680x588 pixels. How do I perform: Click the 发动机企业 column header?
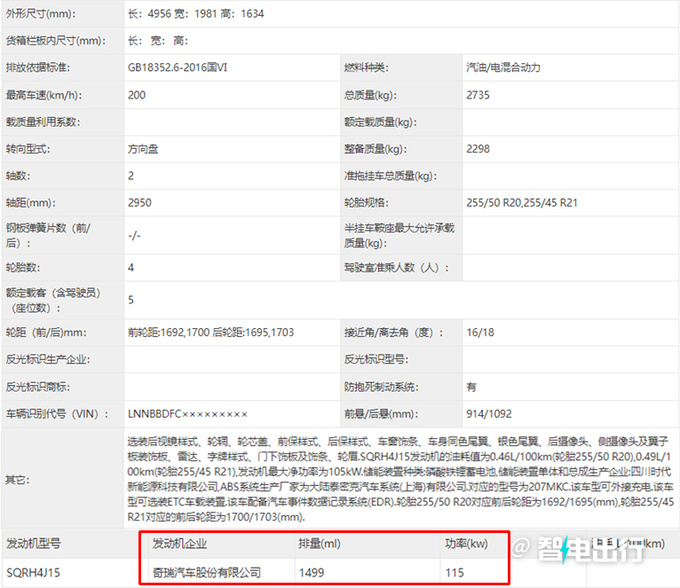pos(180,544)
